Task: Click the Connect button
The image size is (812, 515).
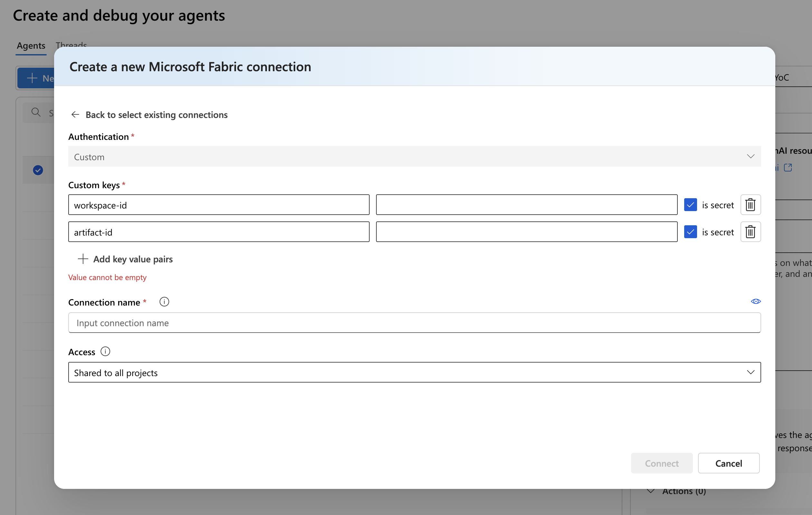Action: tap(662, 463)
